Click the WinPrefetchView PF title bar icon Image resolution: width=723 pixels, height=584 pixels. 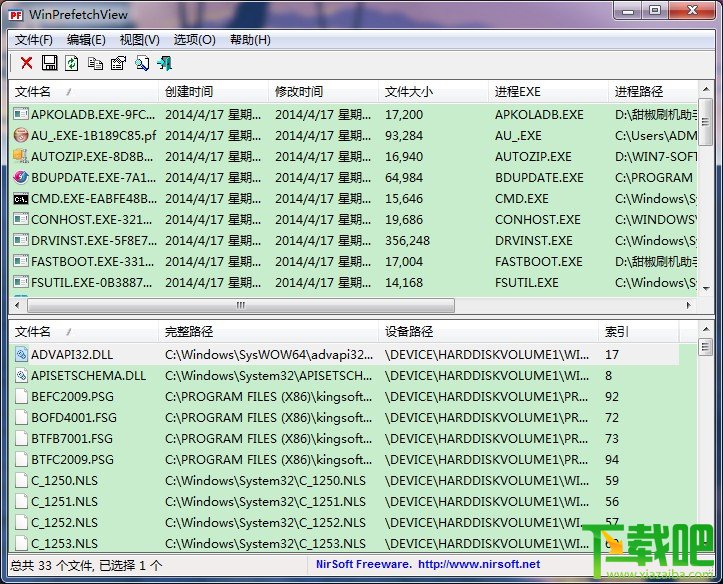[x=16, y=15]
